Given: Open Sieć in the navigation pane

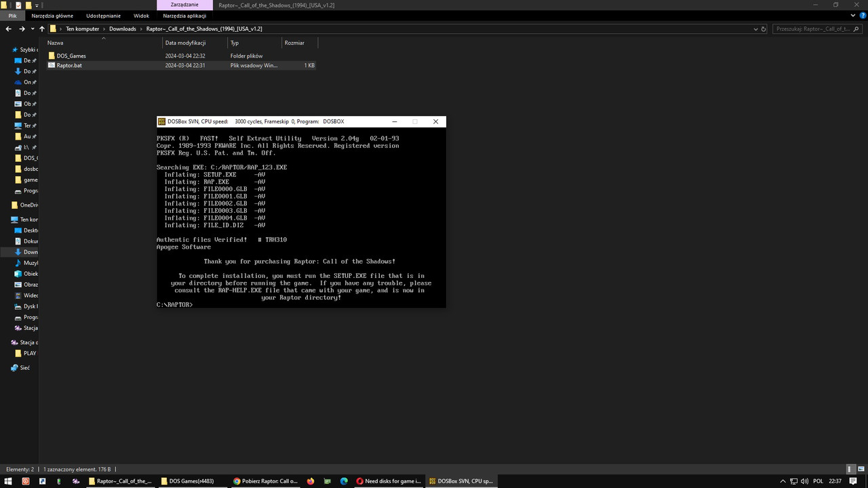Looking at the screenshot, I should click(20, 367).
